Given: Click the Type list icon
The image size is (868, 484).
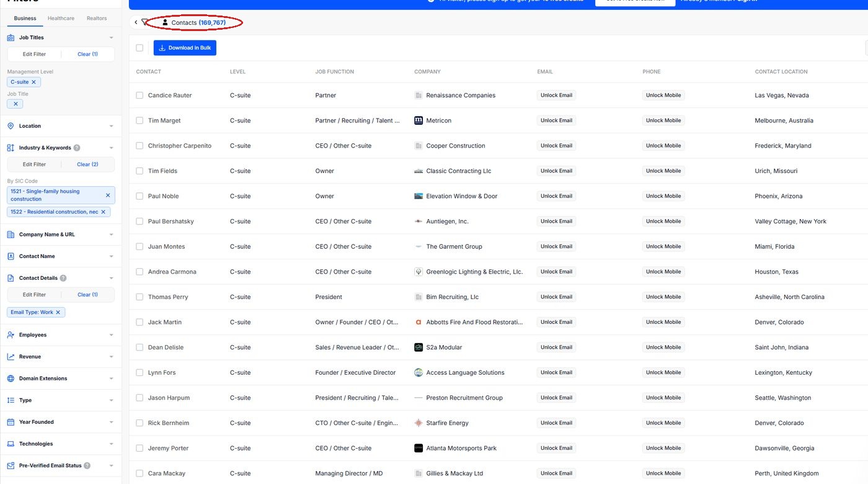Looking at the screenshot, I should tap(11, 400).
